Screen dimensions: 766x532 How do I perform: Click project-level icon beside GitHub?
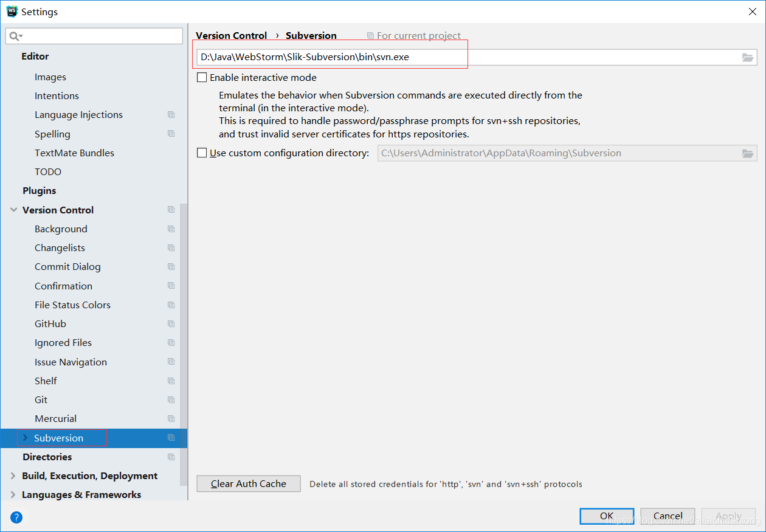[x=171, y=324]
